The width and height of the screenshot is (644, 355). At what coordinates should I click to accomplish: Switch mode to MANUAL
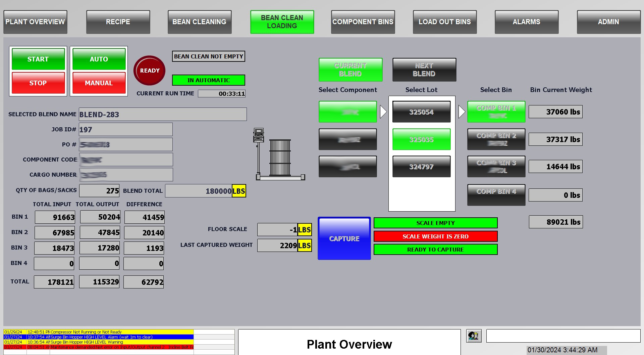click(99, 83)
